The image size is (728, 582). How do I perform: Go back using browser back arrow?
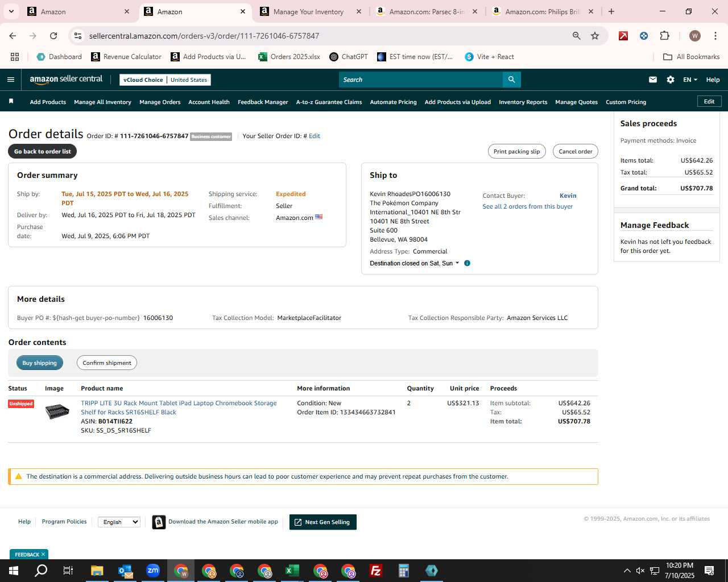[13, 36]
